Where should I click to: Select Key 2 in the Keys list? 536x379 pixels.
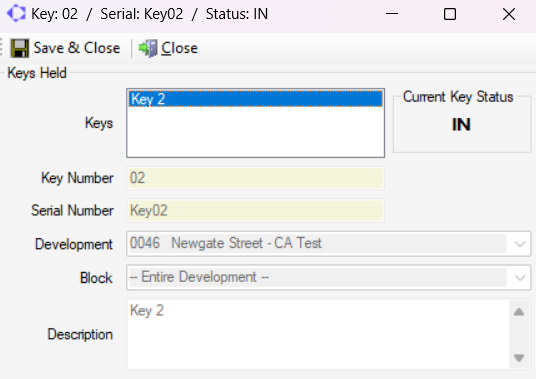pos(255,99)
